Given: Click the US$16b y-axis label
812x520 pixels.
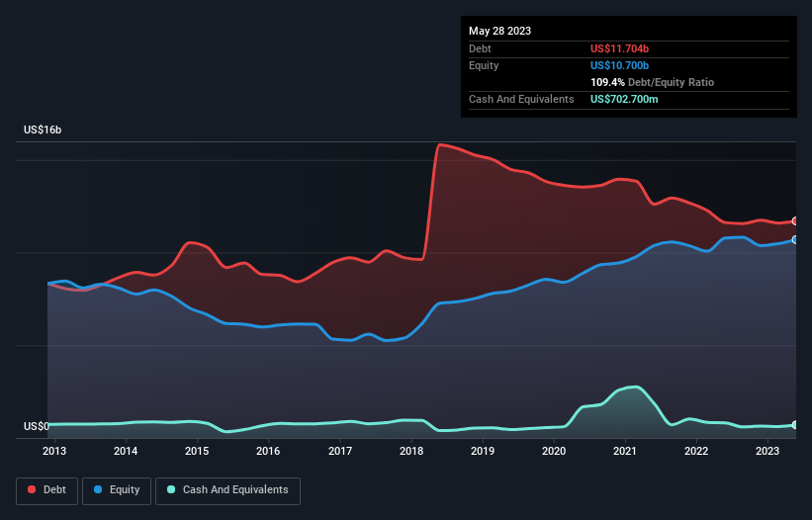Looking at the screenshot, I should [43, 130].
